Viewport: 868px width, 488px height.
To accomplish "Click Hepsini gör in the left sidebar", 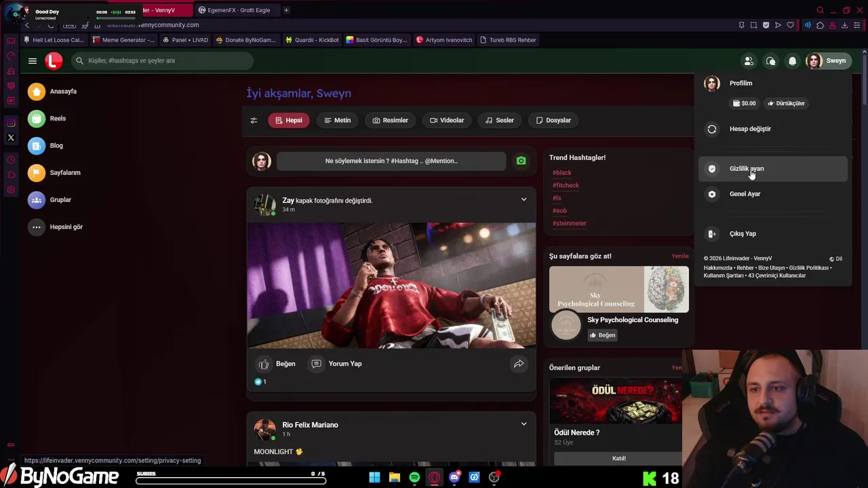I will click(x=56, y=227).
